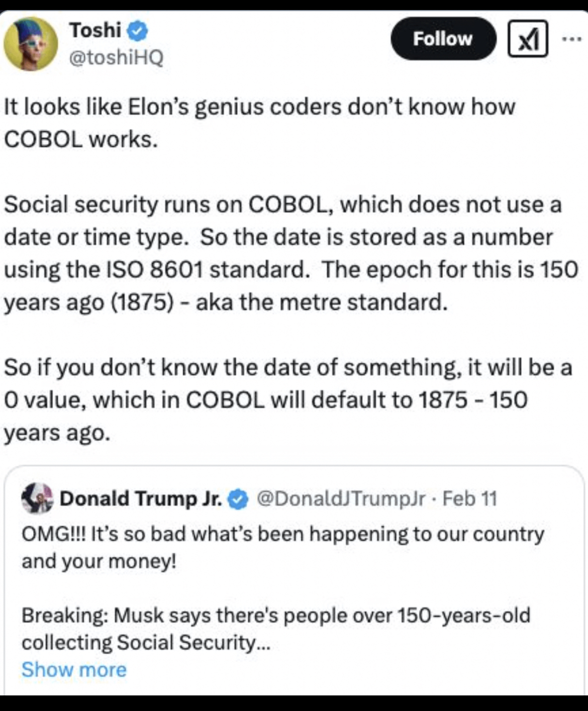The width and height of the screenshot is (588, 711).
Task: Click Donald Trump Jr.'s small avatar
Action: tap(37, 498)
